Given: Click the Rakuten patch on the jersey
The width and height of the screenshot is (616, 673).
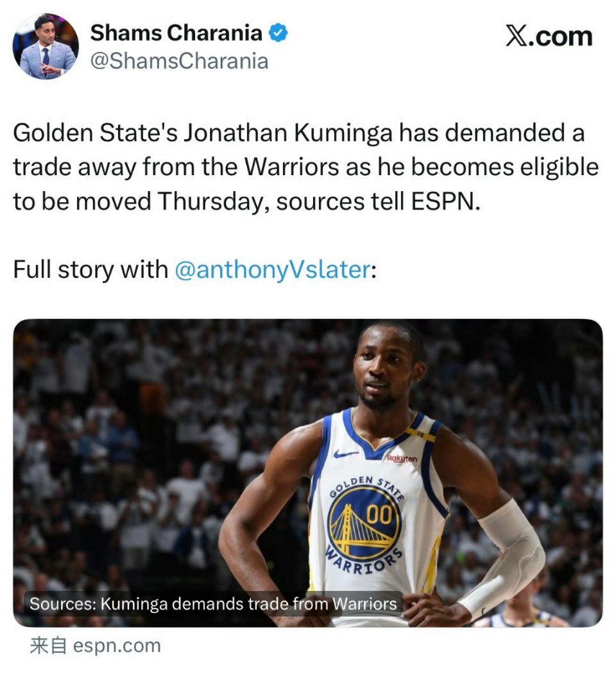Looking at the screenshot, I should [x=402, y=459].
